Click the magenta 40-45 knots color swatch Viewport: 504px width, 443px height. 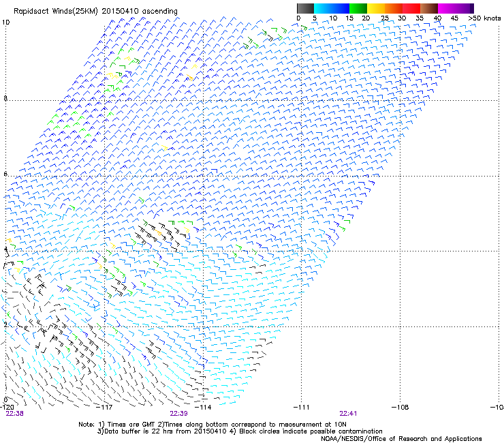pos(447,8)
